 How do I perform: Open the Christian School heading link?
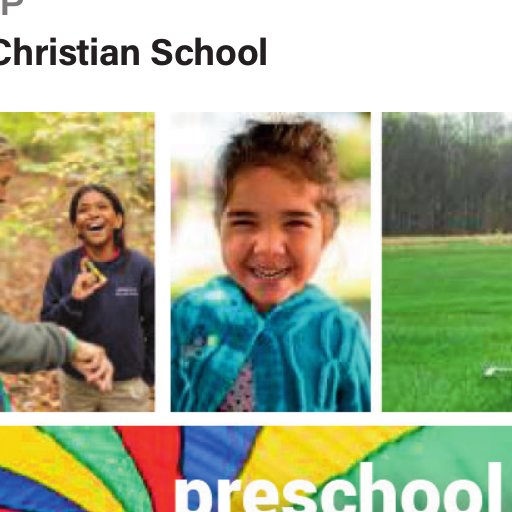pyautogui.click(x=133, y=53)
